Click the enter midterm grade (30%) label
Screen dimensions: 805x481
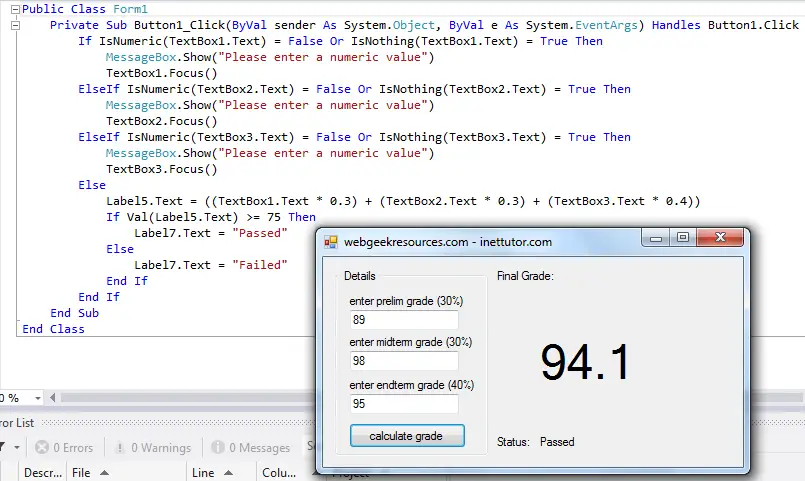click(x=411, y=342)
